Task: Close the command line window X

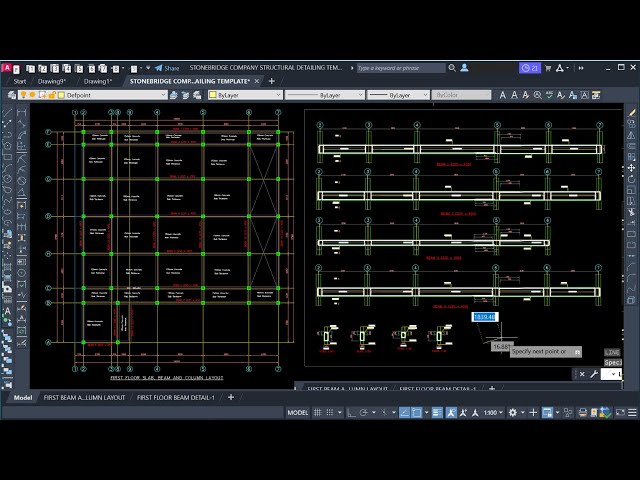Action: [582, 374]
